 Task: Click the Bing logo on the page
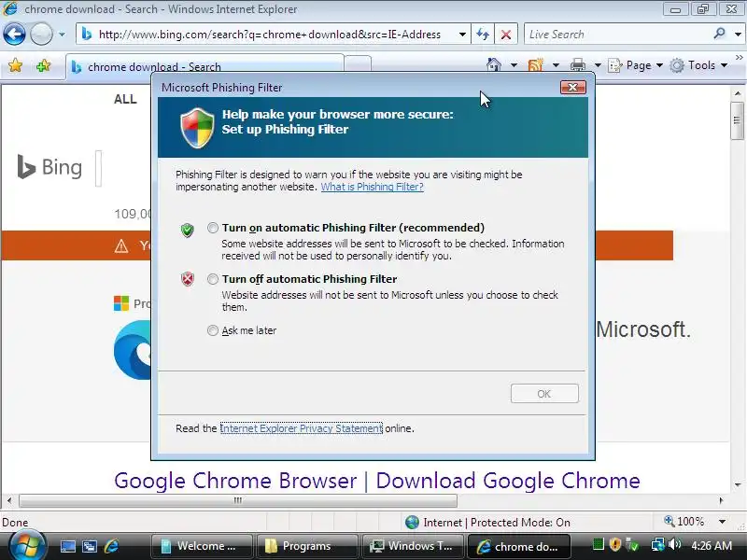[49, 167]
